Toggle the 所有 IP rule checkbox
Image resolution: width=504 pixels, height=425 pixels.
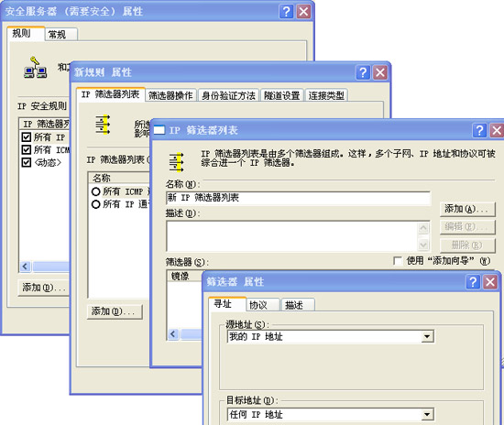pos(27,137)
